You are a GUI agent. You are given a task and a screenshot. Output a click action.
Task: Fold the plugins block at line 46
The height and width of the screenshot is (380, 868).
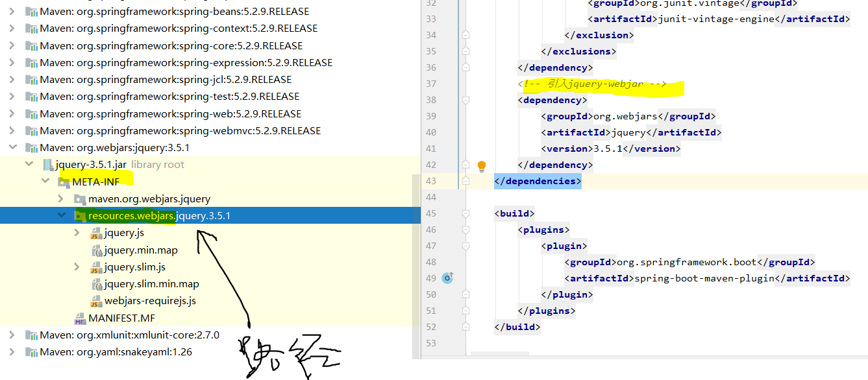point(465,230)
